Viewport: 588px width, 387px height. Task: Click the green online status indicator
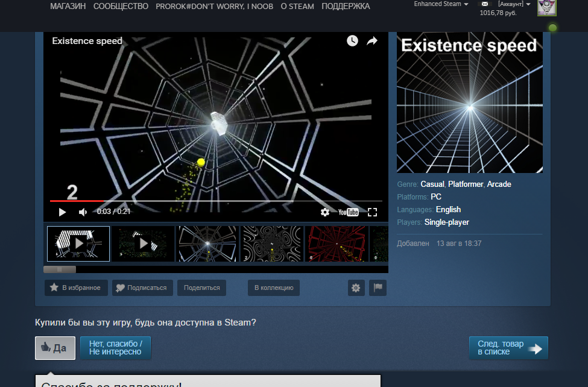click(x=552, y=28)
